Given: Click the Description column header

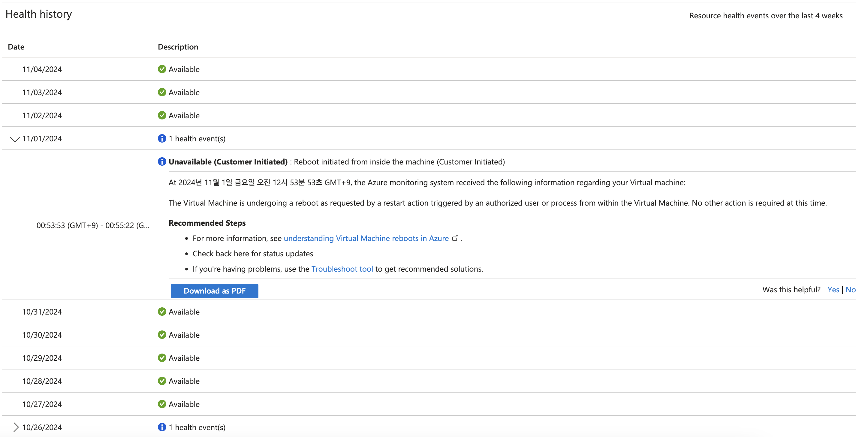Looking at the screenshot, I should tap(178, 47).
